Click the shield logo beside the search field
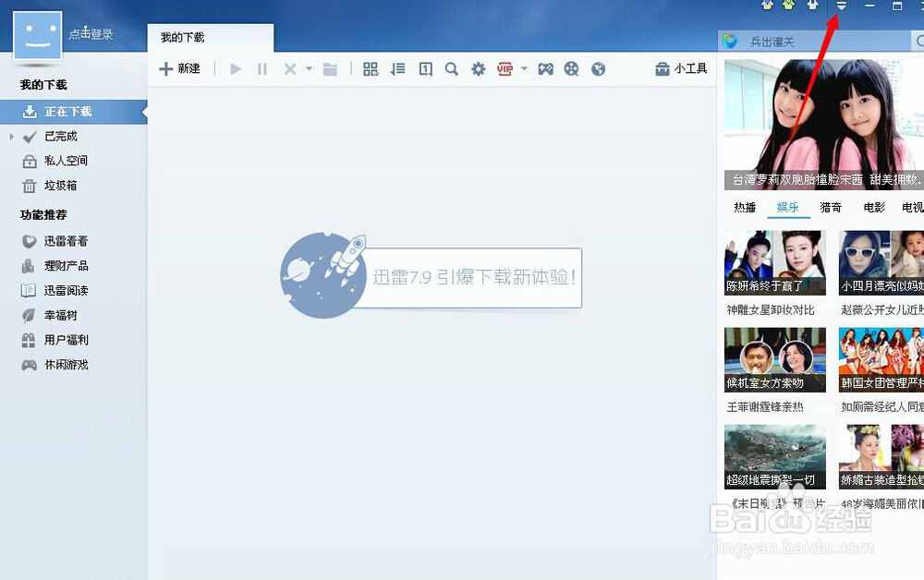 [730, 42]
